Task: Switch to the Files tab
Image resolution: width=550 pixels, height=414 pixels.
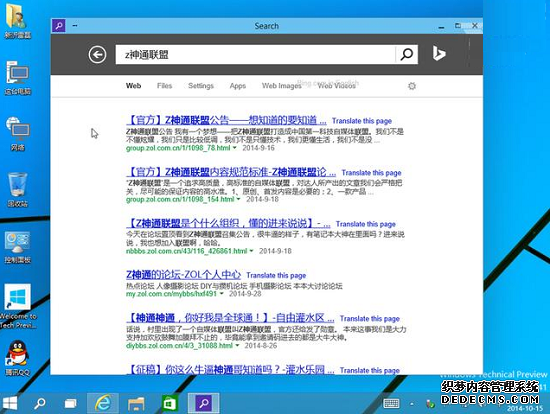Action: click(x=164, y=86)
